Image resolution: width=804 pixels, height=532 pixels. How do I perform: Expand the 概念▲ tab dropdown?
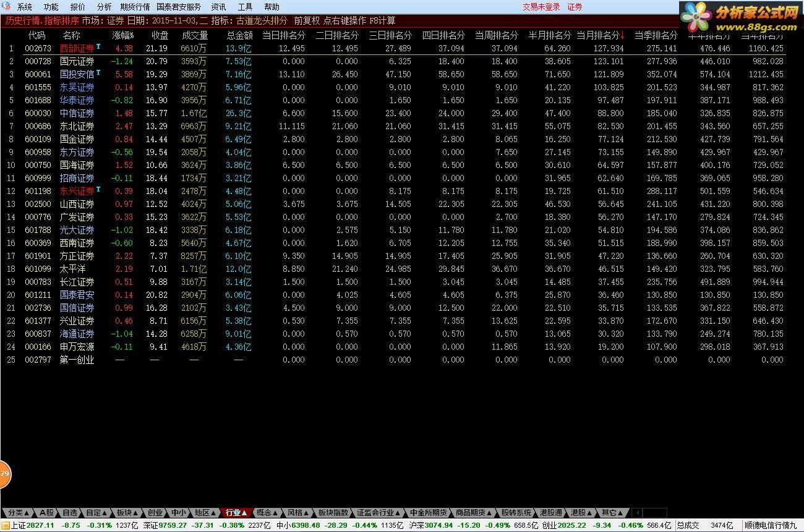coord(267,513)
